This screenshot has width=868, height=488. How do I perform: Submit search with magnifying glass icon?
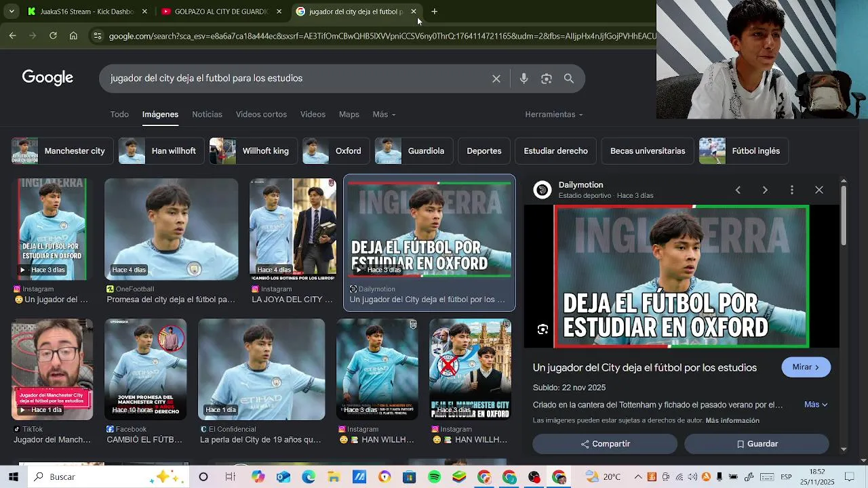pyautogui.click(x=569, y=79)
